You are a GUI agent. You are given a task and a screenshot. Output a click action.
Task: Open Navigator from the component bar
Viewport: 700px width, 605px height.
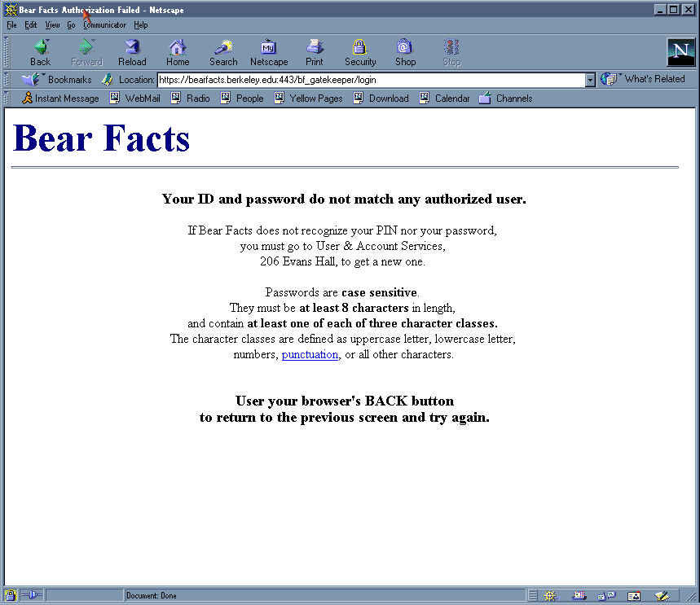tap(550, 595)
